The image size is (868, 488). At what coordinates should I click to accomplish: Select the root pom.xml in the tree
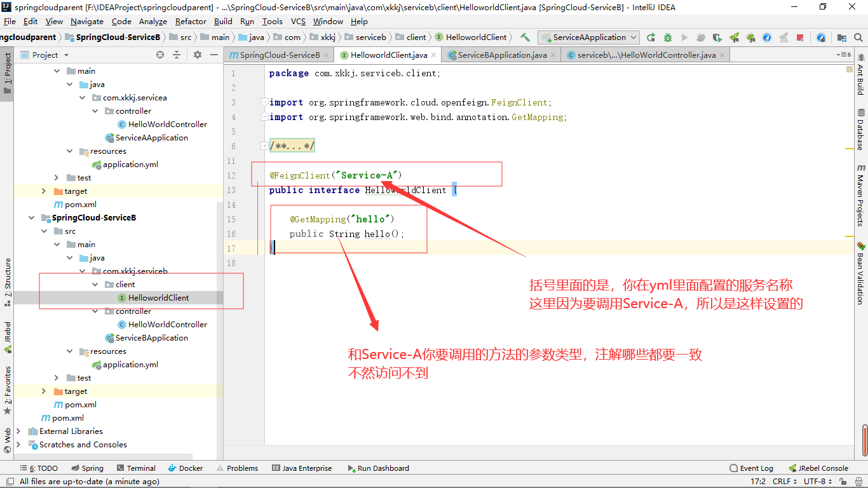click(63, 418)
